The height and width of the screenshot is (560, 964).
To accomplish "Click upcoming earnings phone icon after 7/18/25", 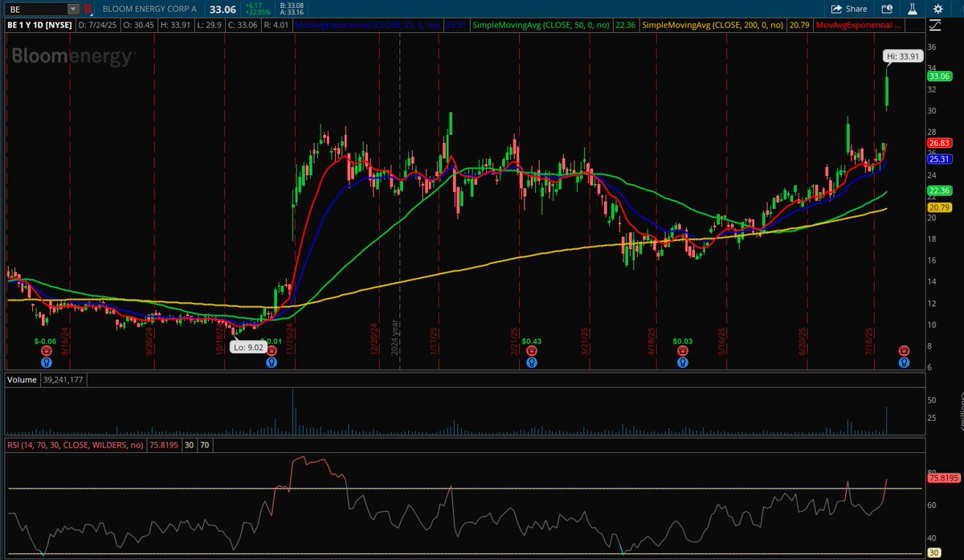I will [904, 351].
